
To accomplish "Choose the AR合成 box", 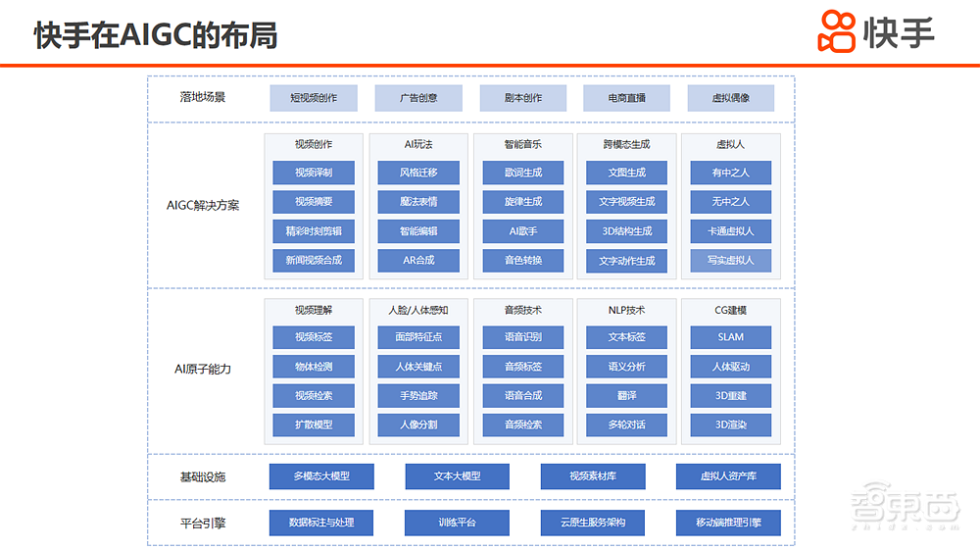I will pos(418,261).
